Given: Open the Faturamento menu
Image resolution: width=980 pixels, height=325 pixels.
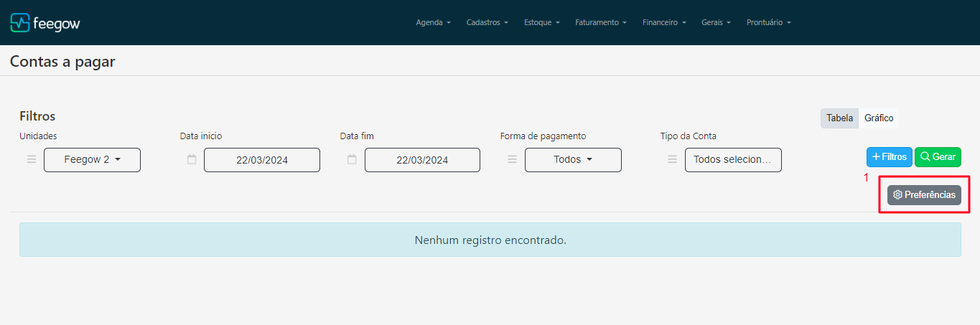Looking at the screenshot, I should [x=601, y=22].
